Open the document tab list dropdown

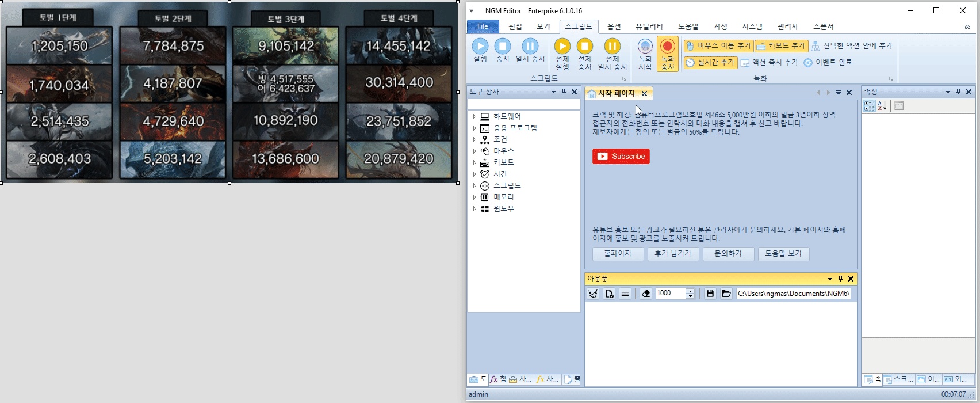pos(839,92)
